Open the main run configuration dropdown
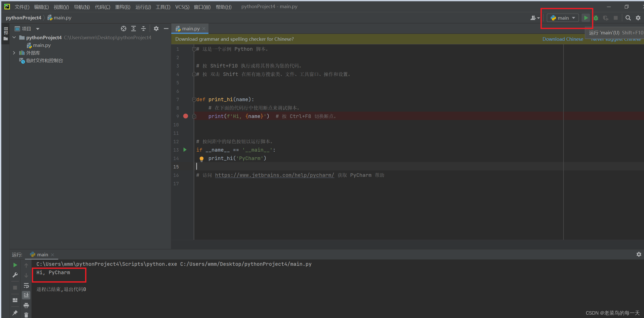Screen dimensions: 644x318 563,18
